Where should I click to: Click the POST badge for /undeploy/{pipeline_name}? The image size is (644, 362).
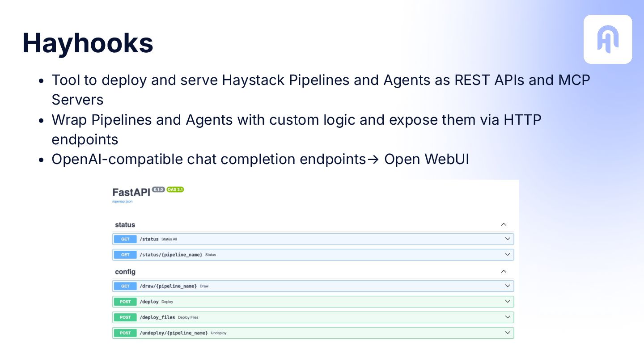tap(125, 333)
